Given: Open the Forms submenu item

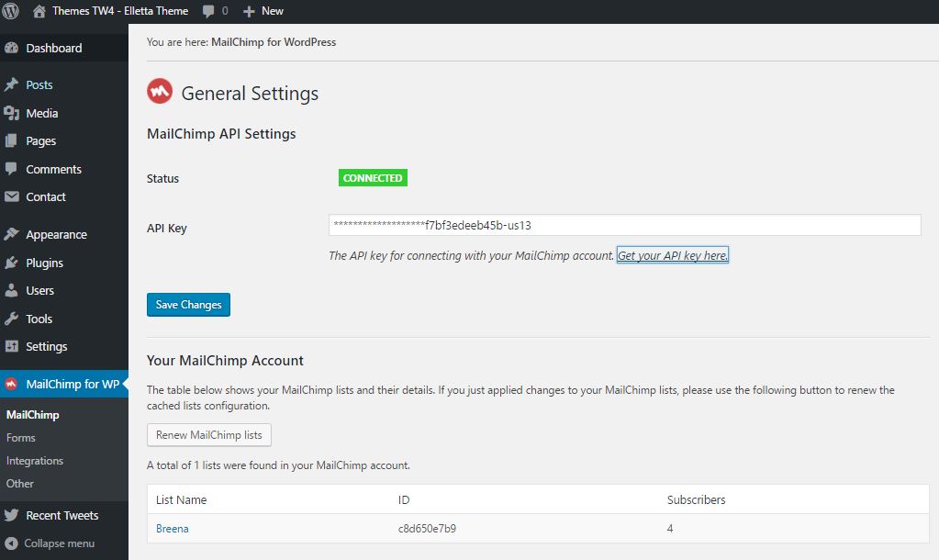Looking at the screenshot, I should pos(20,438).
